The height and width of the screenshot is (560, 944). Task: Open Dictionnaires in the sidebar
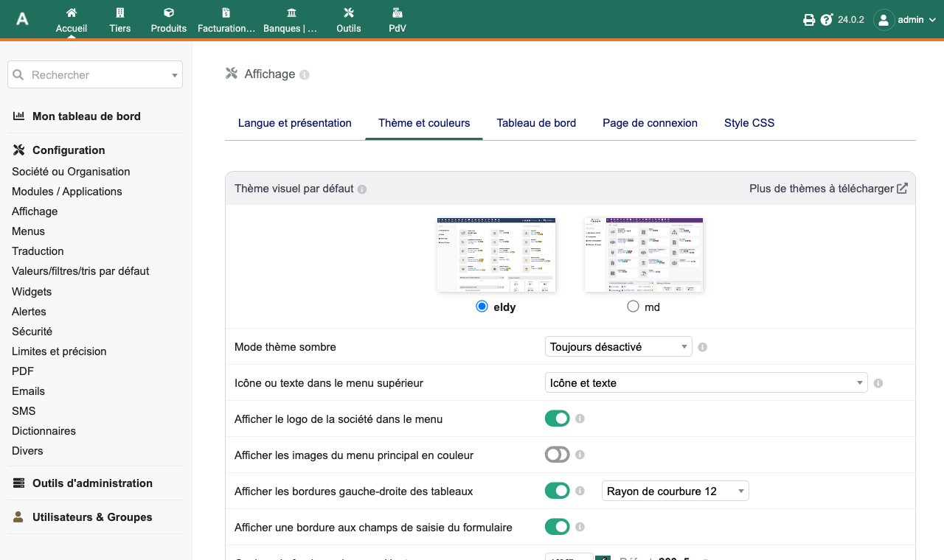(x=44, y=431)
